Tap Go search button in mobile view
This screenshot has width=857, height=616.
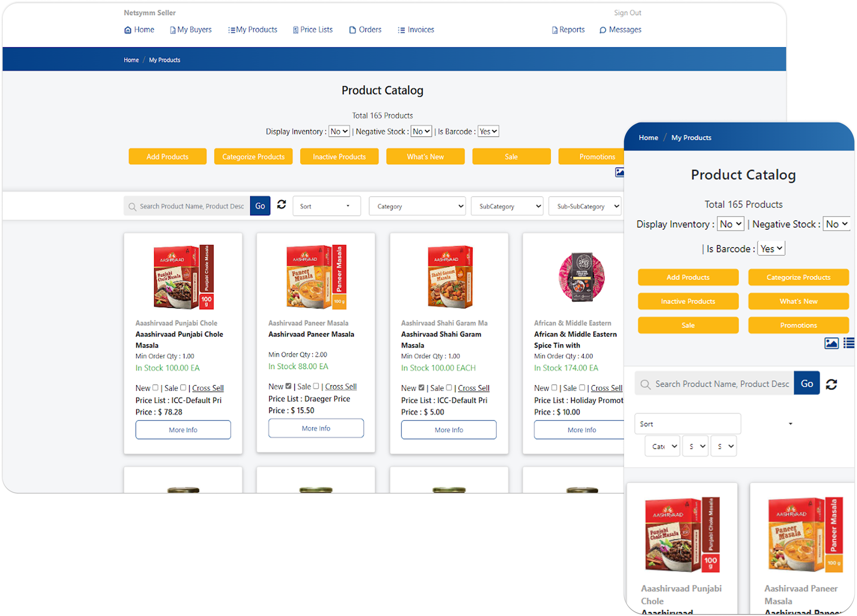[x=807, y=383]
